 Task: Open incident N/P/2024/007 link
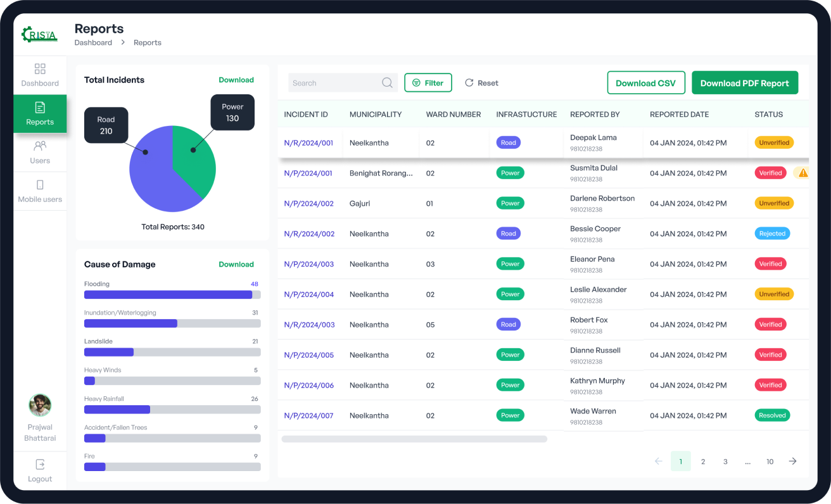coord(308,415)
